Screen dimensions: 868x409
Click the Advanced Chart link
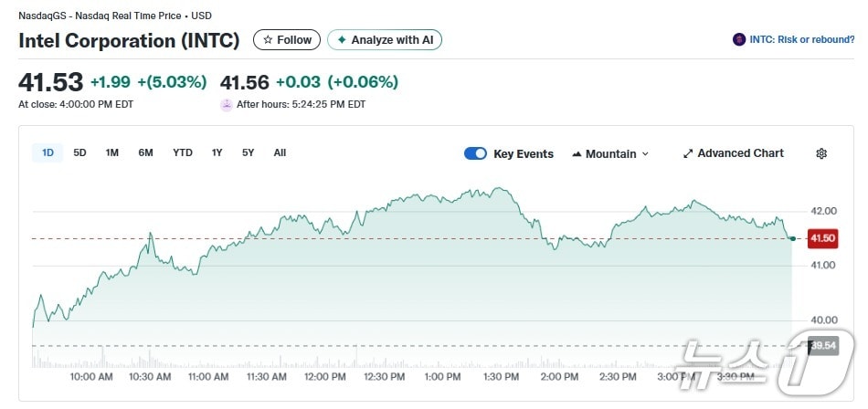740,153
